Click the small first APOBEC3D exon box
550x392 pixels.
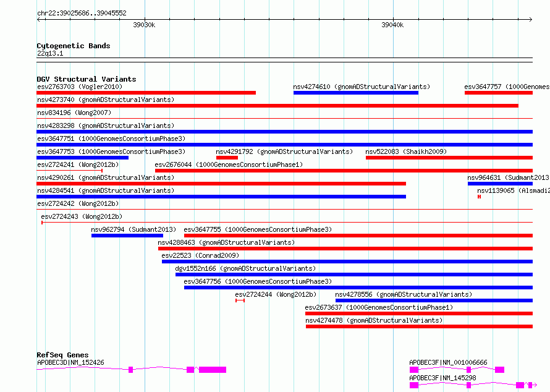[130, 370]
